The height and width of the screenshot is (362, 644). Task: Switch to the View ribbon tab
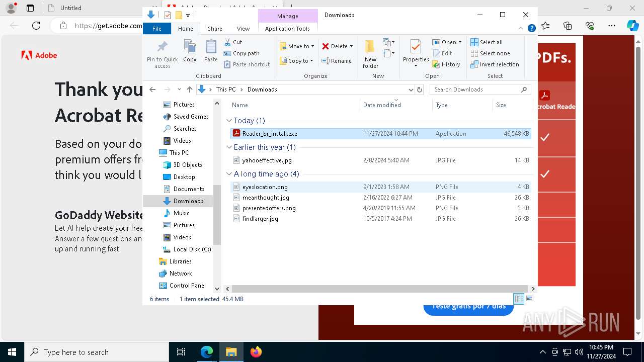pos(243,29)
